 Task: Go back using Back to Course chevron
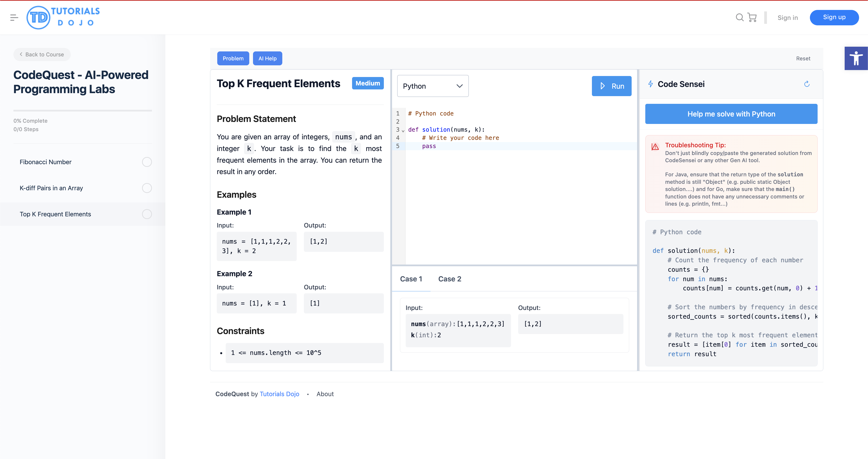tap(21, 54)
